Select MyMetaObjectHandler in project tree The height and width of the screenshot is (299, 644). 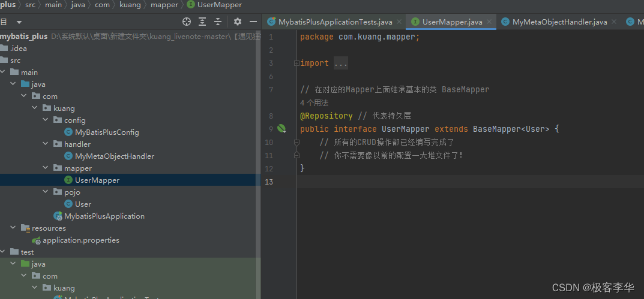(115, 156)
